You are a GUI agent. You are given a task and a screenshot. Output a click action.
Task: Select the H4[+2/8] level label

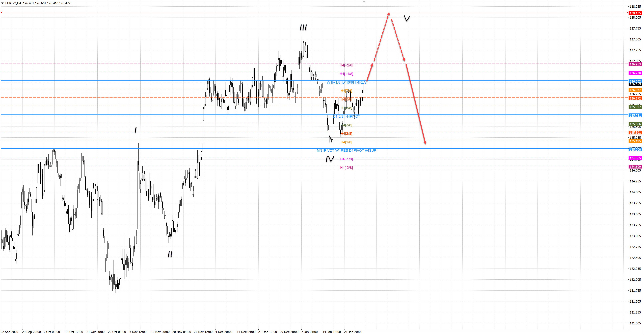click(346, 65)
